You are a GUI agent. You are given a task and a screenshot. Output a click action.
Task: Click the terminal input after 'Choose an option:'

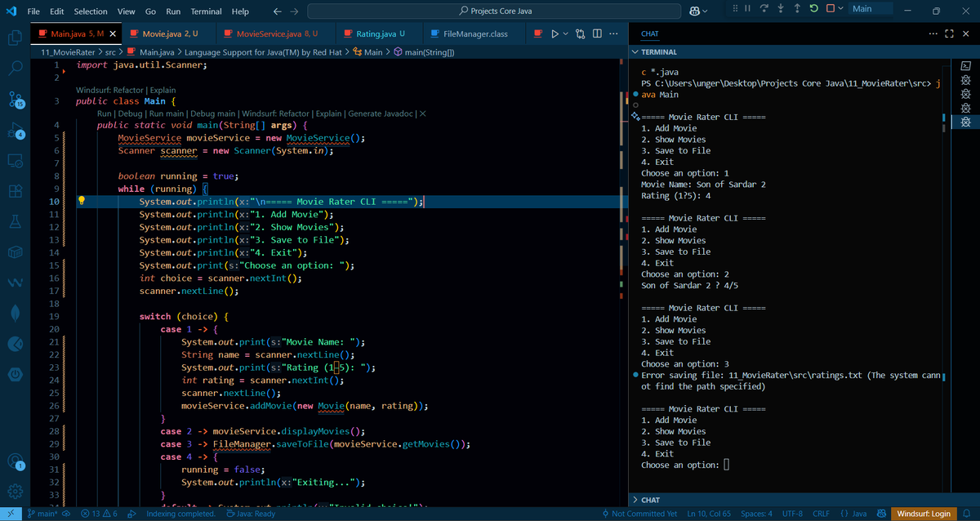pos(727,465)
